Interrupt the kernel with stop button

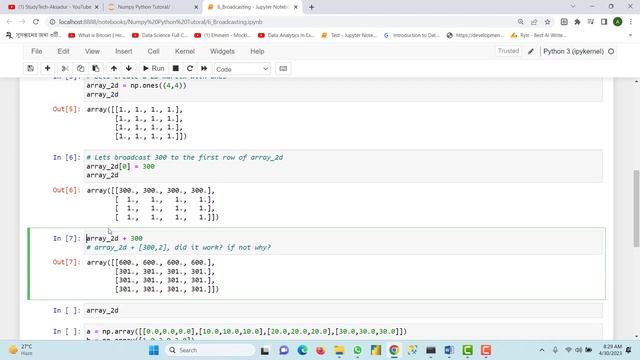pos(176,69)
